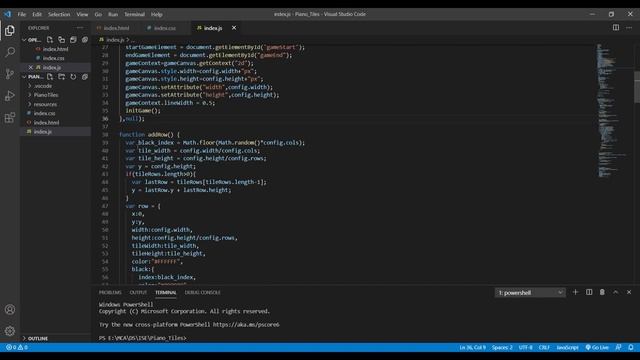Close index.js in Open Editors list
This screenshot has height=360, width=640.
pyautogui.click(x=31, y=67)
